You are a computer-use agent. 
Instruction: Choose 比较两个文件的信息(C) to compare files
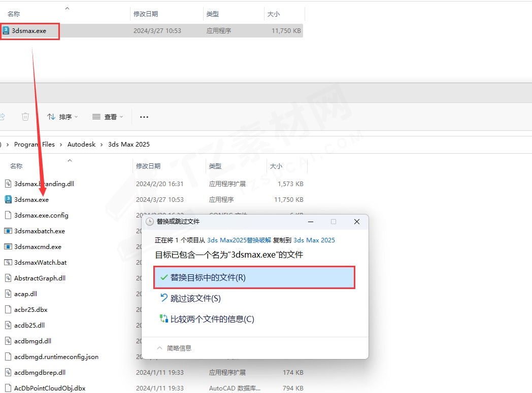[207, 319]
